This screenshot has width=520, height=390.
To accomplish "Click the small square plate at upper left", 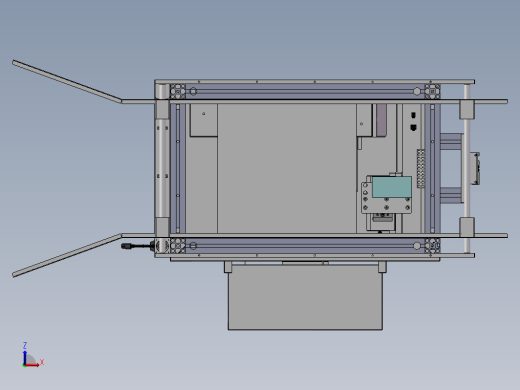I will (x=204, y=120).
